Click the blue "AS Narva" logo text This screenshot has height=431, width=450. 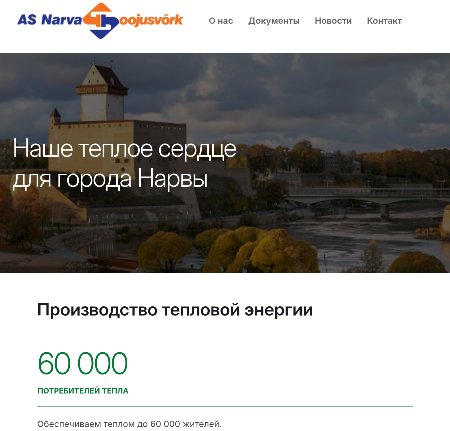[49, 20]
